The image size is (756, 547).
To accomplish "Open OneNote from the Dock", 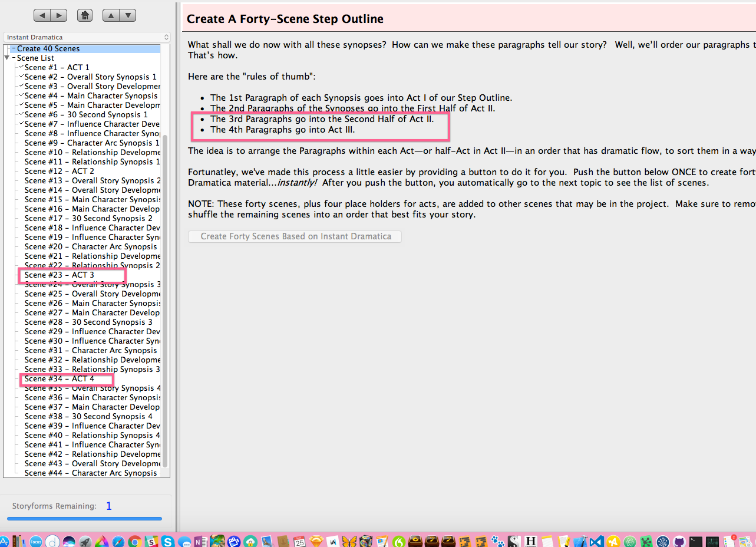I will click(x=201, y=542).
